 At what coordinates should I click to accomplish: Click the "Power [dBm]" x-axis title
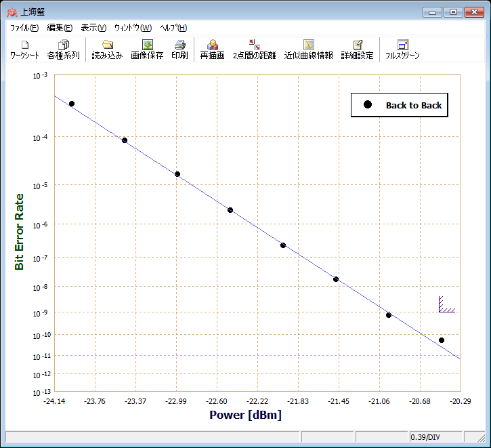tap(245, 415)
